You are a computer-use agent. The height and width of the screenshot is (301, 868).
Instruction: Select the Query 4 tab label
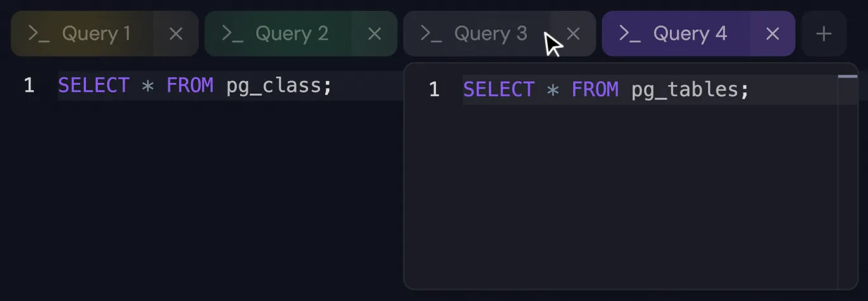(690, 34)
